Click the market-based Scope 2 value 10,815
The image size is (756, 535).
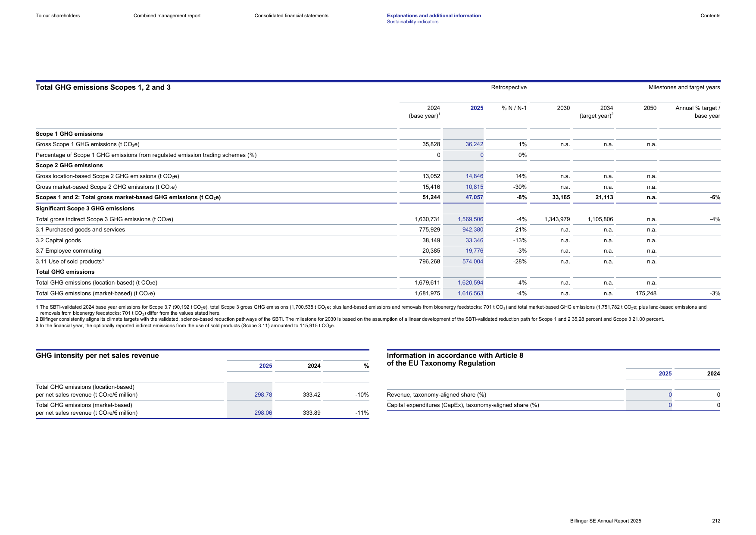[474, 187]
